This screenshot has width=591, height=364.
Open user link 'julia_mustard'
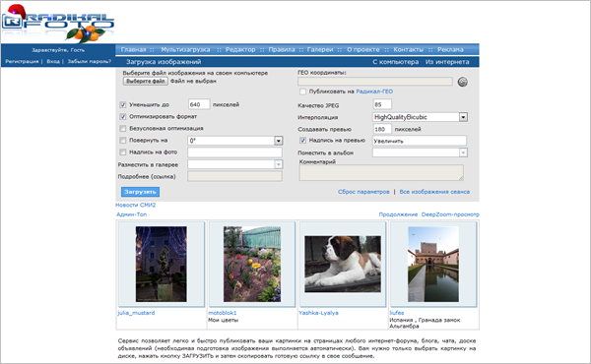click(136, 313)
